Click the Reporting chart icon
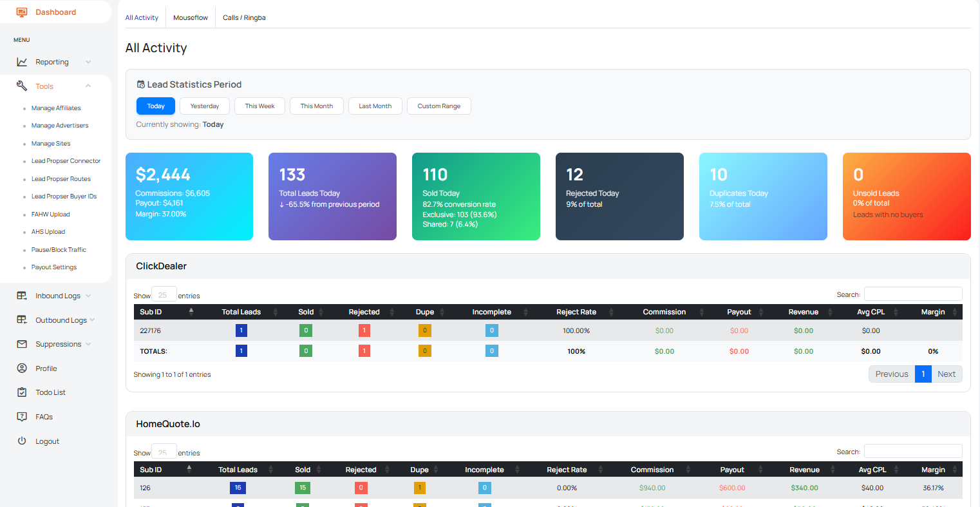This screenshot has height=507, width=980. click(22, 62)
